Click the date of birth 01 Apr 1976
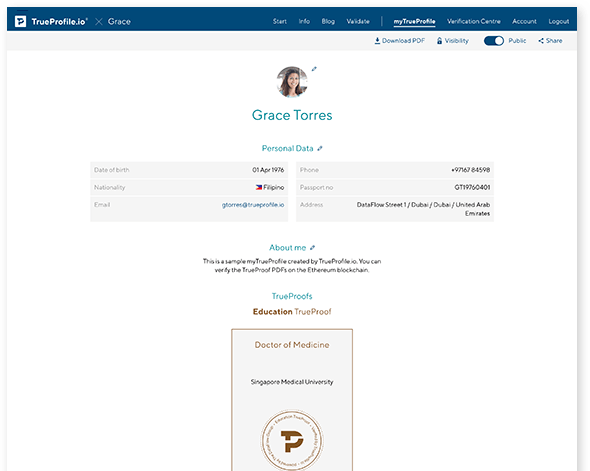The height and width of the screenshot is (471, 590). [x=268, y=170]
